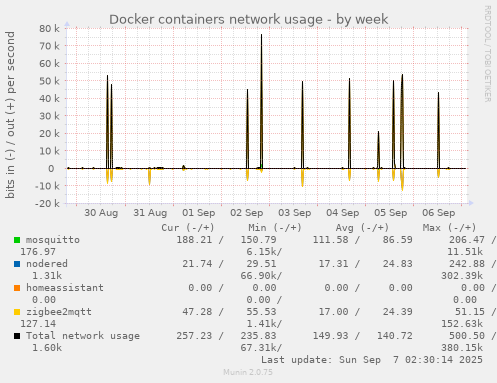
Task: Click total value '380.15k'
Action: pyautogui.click(x=462, y=348)
